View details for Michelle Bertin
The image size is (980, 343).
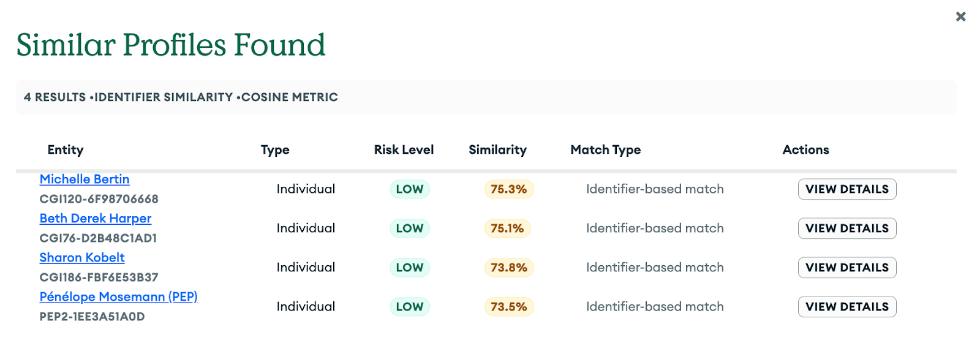click(846, 189)
